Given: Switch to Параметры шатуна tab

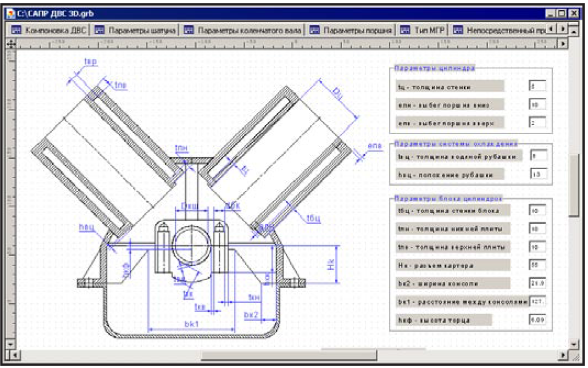Looking at the screenshot, I should [135, 30].
